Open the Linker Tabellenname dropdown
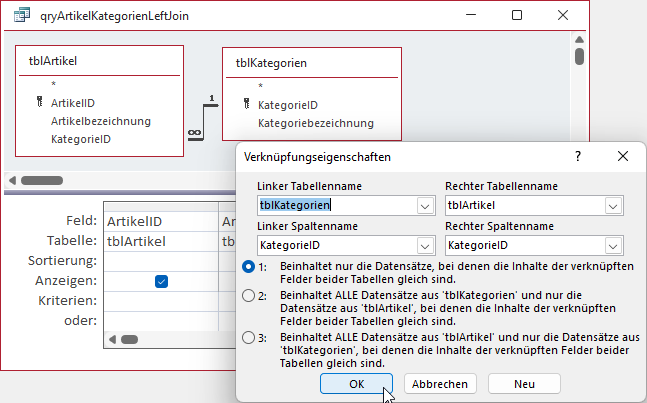This screenshot has height=403, width=647. pos(424,205)
